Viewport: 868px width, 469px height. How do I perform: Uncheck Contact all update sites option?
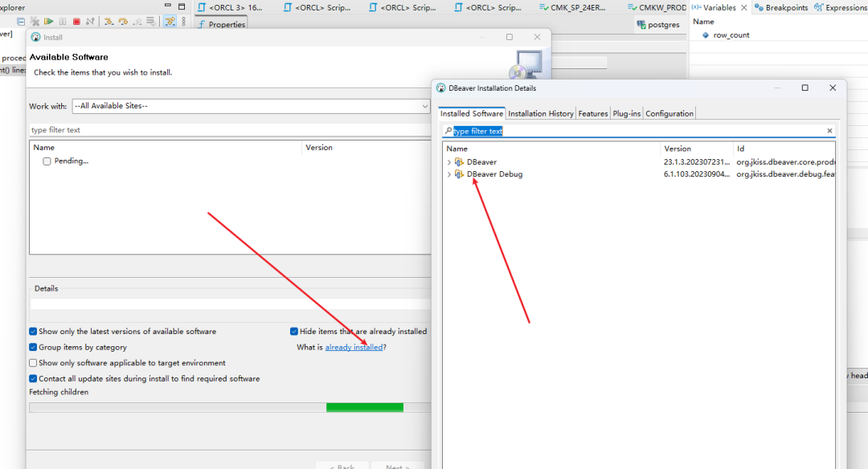[x=33, y=379]
